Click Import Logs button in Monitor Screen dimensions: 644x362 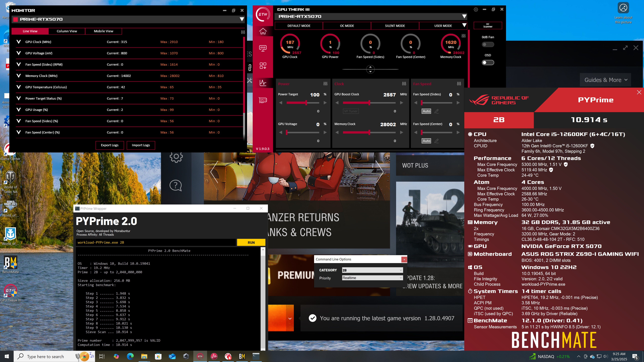click(141, 145)
